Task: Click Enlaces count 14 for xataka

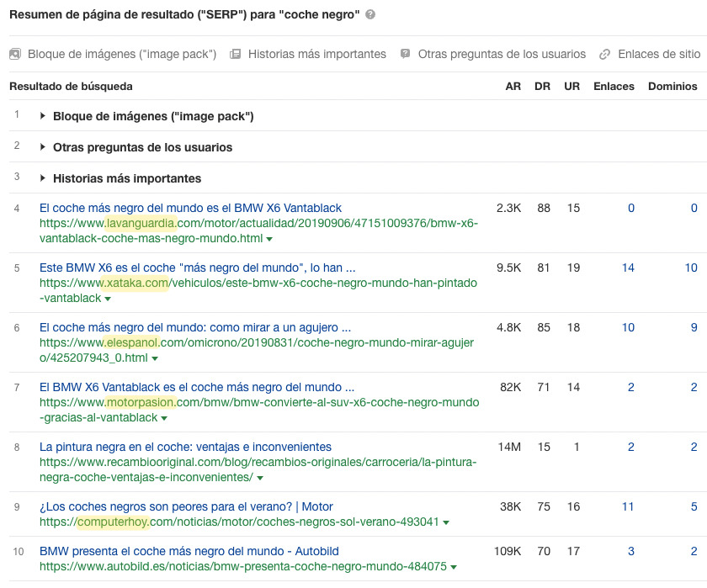Action: (x=628, y=268)
